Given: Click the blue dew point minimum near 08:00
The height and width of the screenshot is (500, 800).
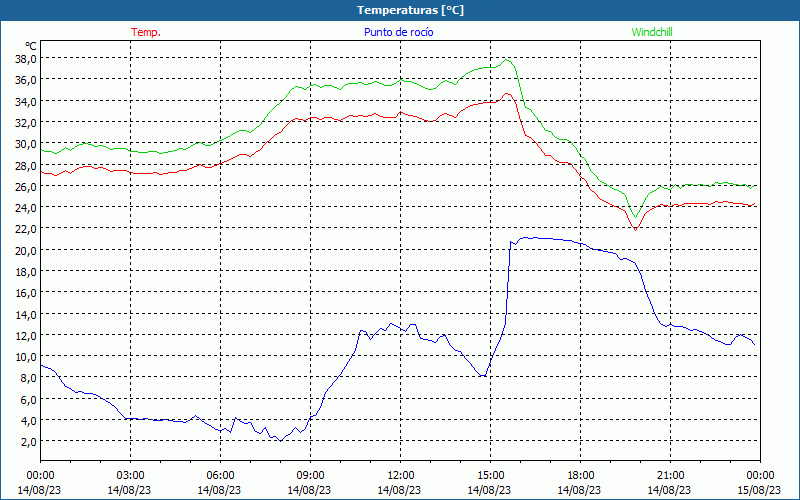Looking at the screenshot, I should pos(280,441).
